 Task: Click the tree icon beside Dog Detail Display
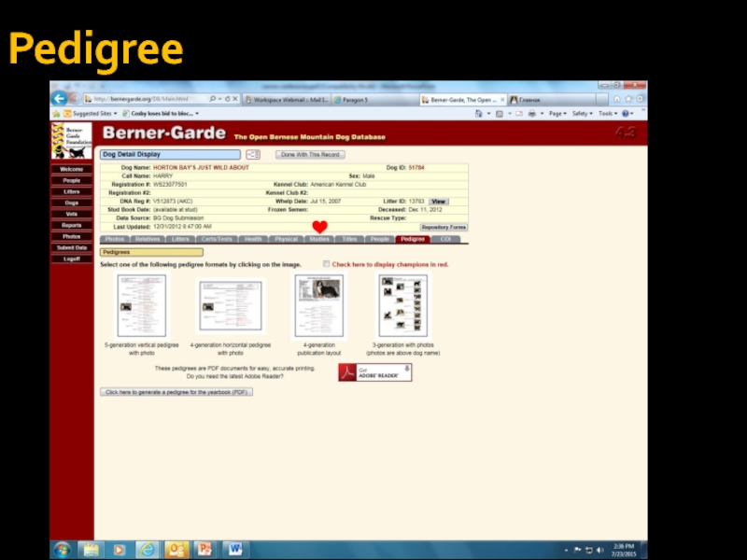(x=253, y=154)
